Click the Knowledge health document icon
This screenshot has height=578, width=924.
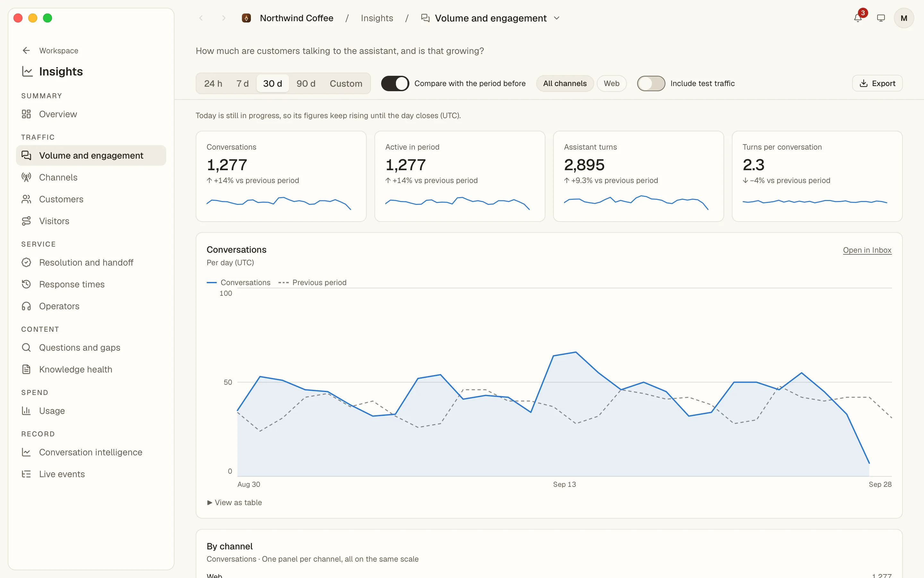(26, 369)
